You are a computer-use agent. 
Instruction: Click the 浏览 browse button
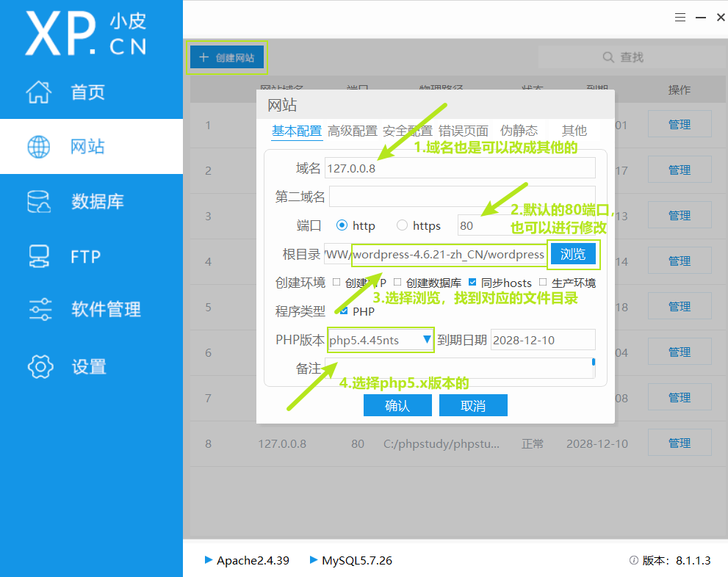[x=574, y=254]
